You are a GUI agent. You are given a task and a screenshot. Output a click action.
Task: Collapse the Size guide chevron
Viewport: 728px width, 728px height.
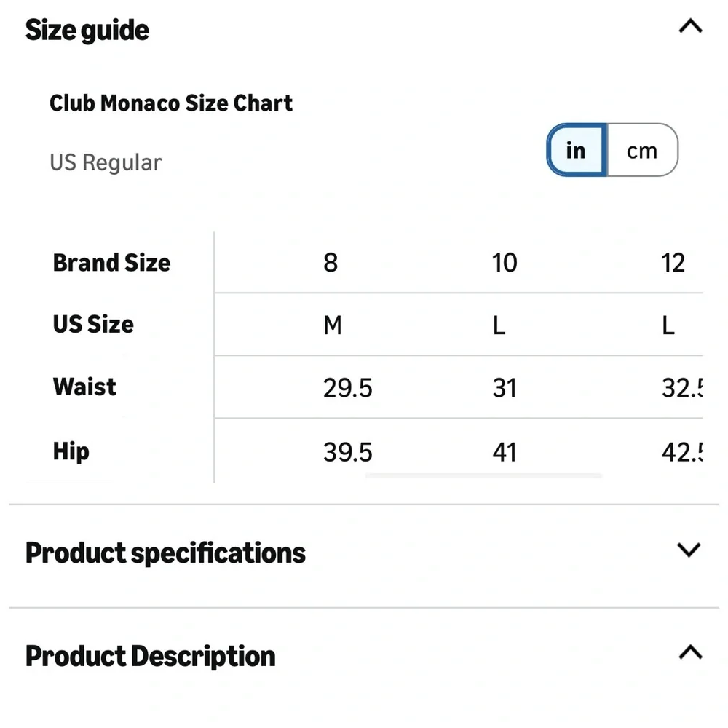690,28
